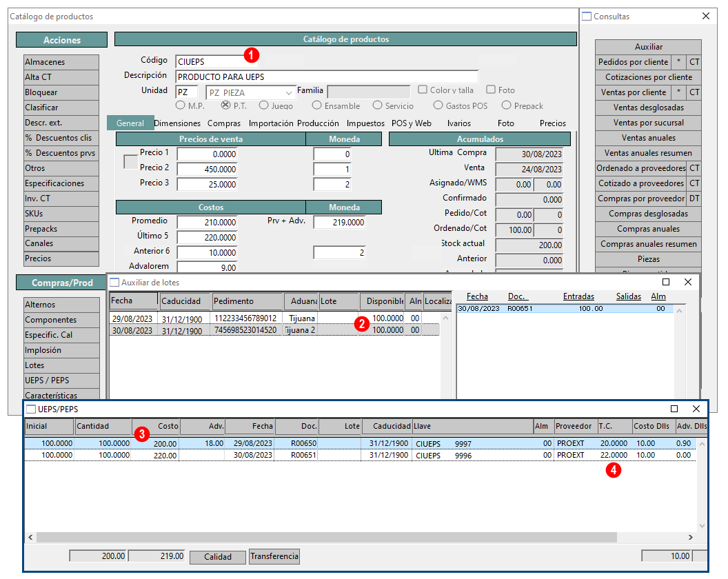Open Descr. ext. from the Acciones list
The image size is (728, 579).
pos(61,123)
